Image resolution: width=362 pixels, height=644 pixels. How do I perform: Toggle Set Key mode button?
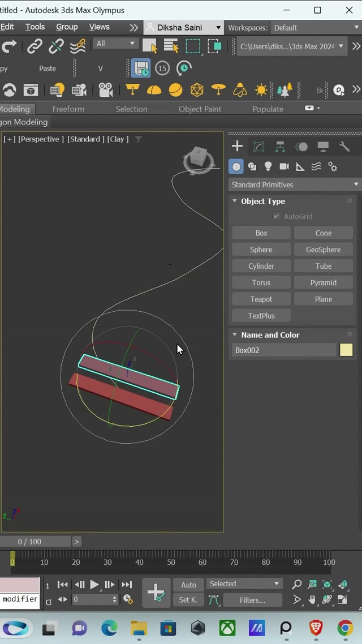coord(188,600)
